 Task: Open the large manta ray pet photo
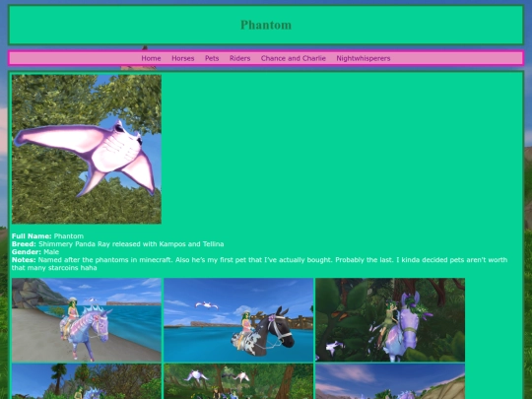tap(87, 150)
